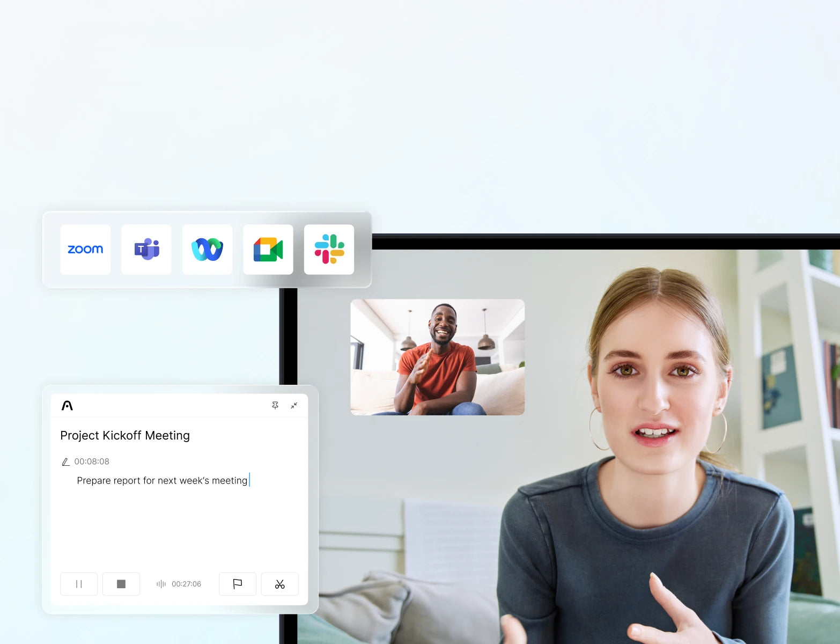Image resolution: width=840 pixels, height=644 pixels.
Task: Pin the note widget with pin icon
Action: (275, 406)
